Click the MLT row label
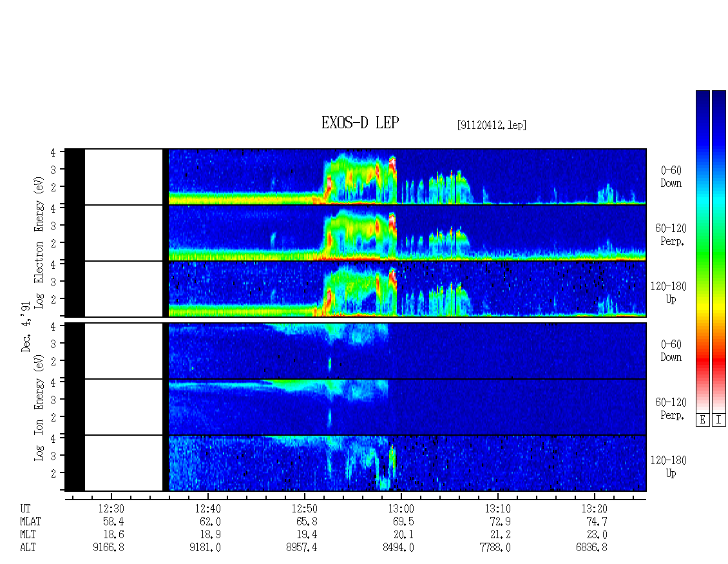 coord(28,535)
